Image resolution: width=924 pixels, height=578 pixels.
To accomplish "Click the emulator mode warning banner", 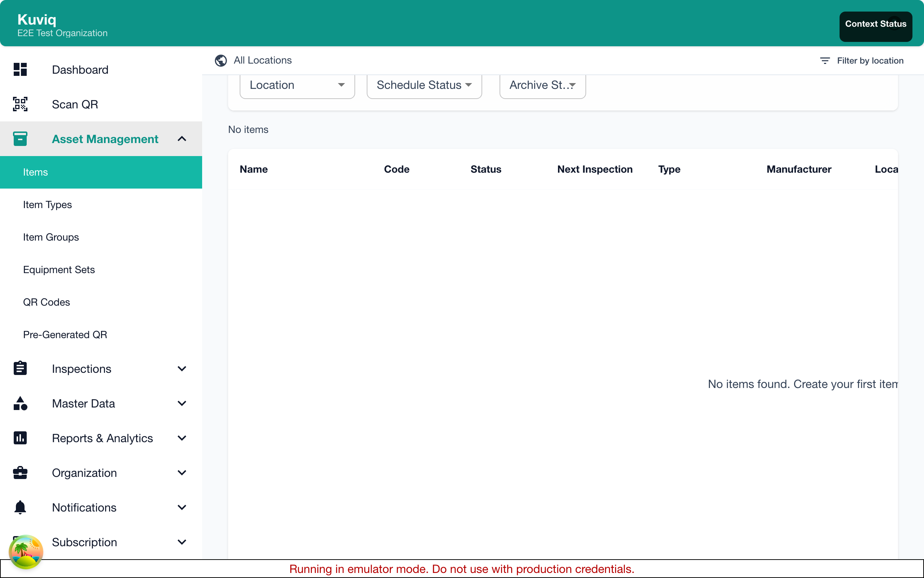I will click(x=462, y=569).
